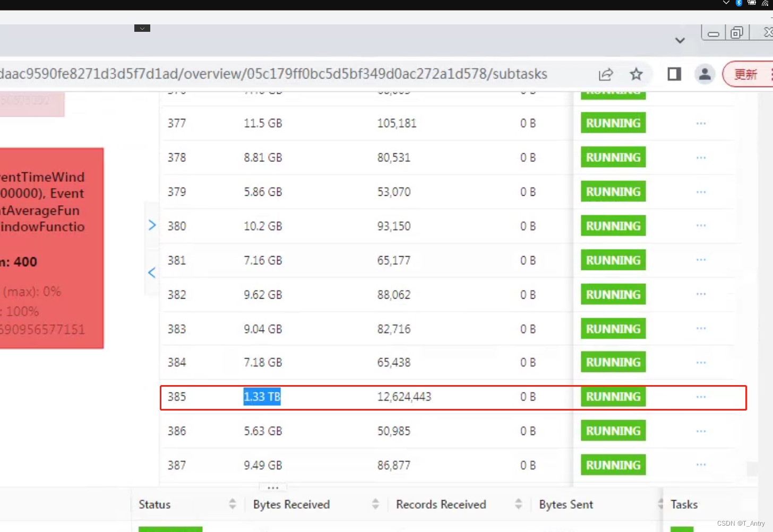This screenshot has height=532, width=773.
Task: Click the Wi-Fi icon in menu bar
Action: (766, 3)
